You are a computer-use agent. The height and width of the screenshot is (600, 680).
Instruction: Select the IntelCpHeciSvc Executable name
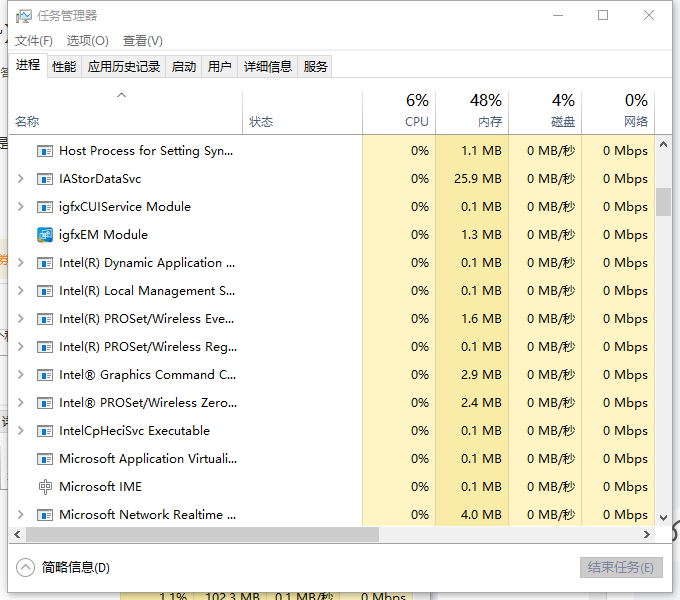134,431
